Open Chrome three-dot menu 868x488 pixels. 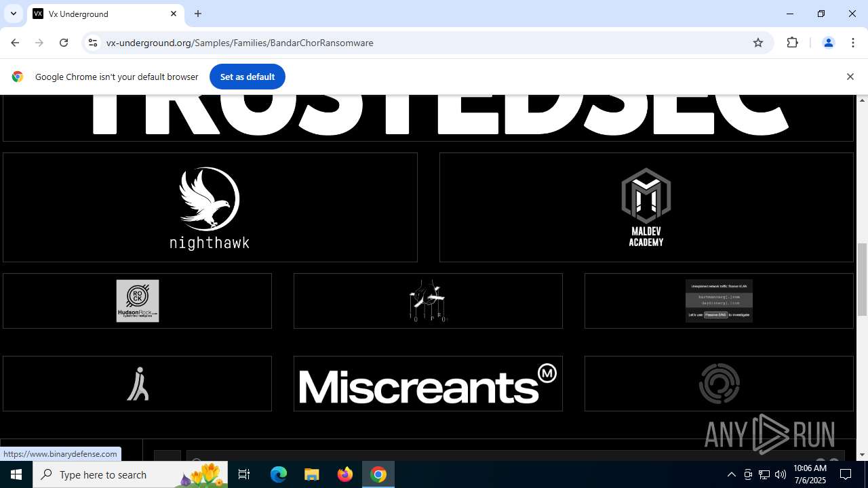(853, 43)
